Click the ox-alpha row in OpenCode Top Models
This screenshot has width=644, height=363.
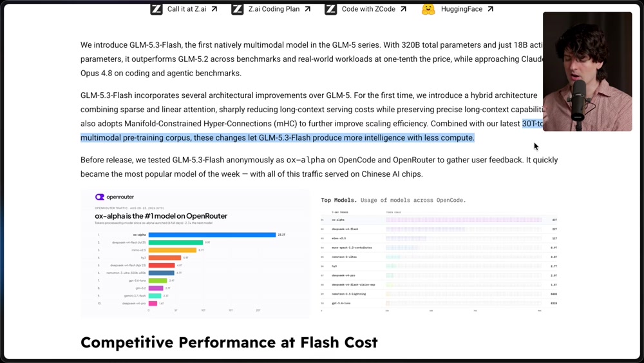pos(439,220)
